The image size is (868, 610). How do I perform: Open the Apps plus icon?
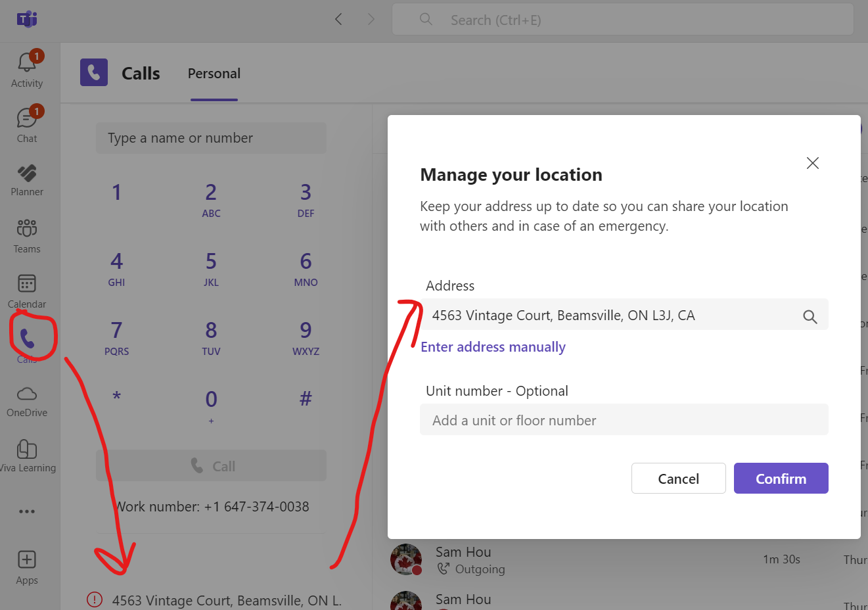pyautogui.click(x=27, y=559)
